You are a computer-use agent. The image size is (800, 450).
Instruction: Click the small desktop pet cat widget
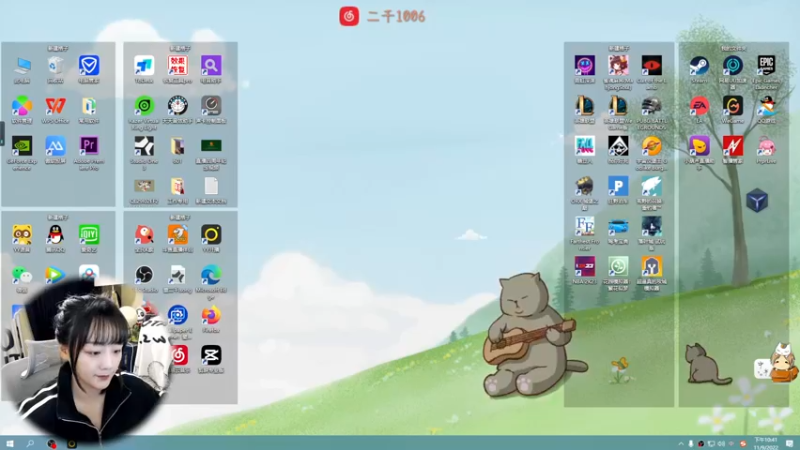(x=777, y=363)
